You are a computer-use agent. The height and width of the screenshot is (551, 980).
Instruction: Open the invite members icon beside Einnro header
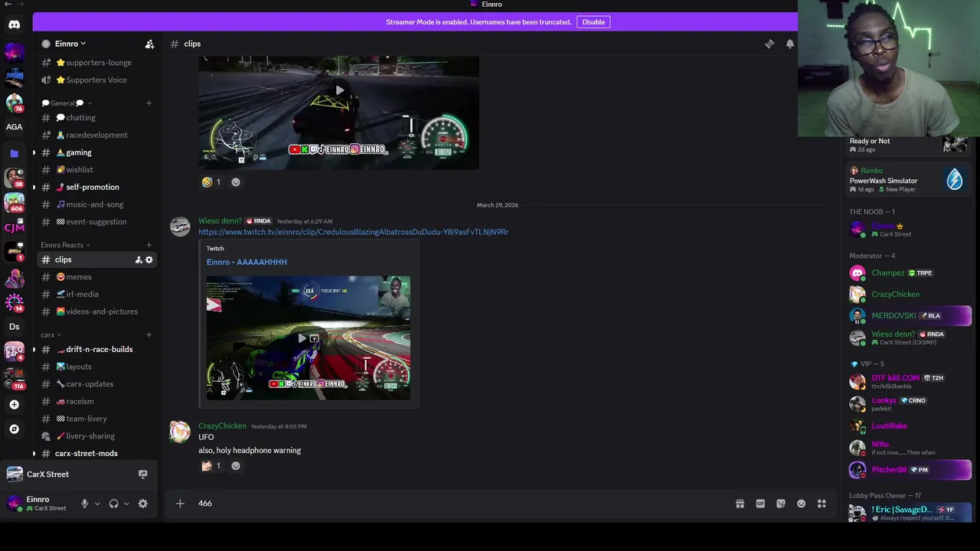(149, 44)
